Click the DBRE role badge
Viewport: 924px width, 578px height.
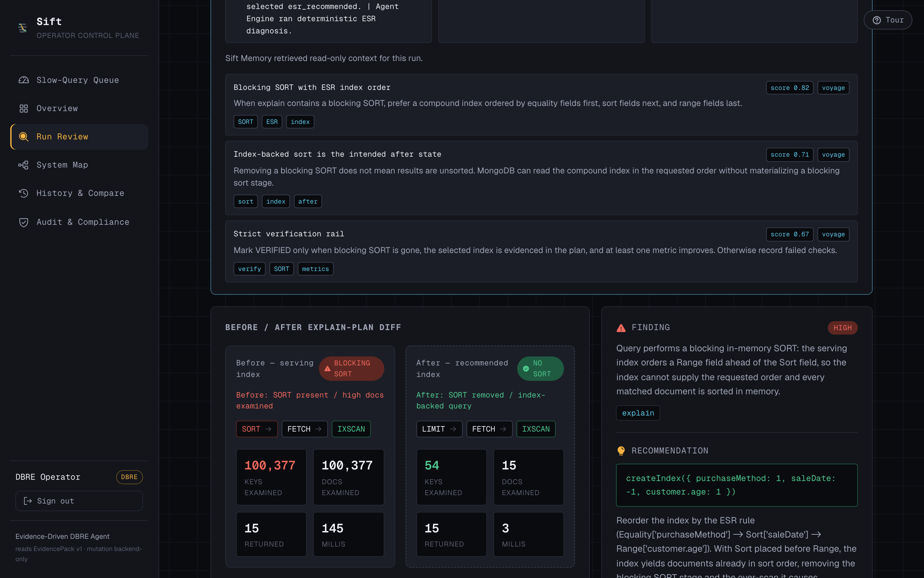point(129,477)
